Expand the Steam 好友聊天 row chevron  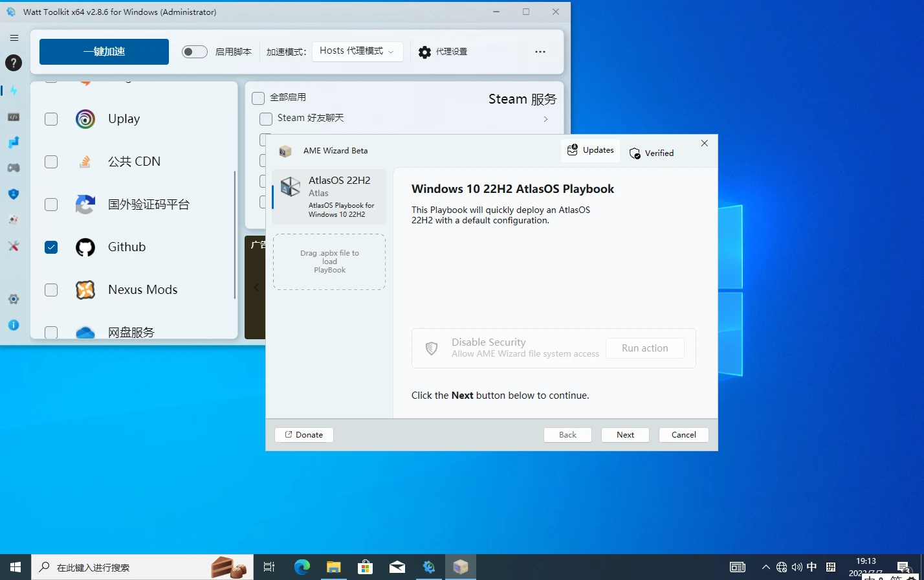[x=545, y=119]
